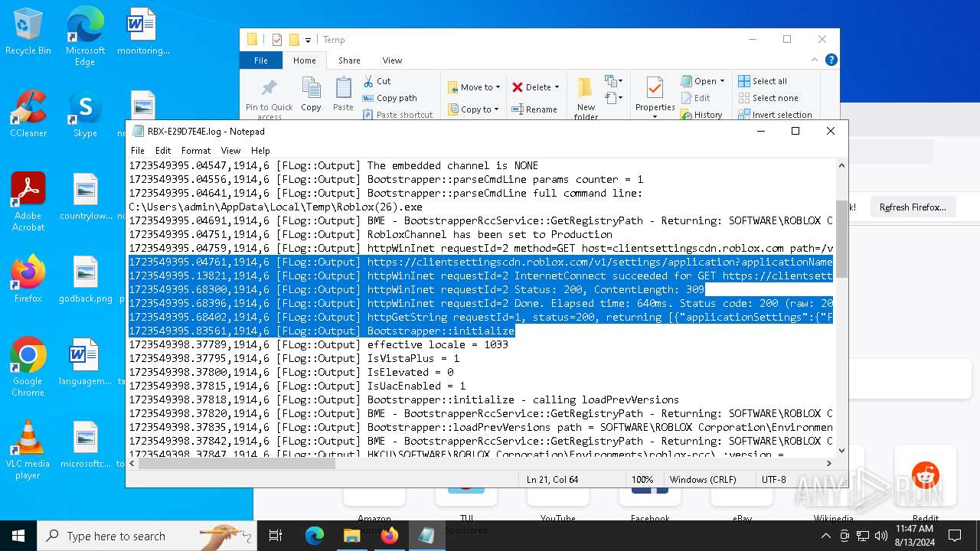
Task: Switch to View tab in File Explorer
Action: [x=392, y=60]
